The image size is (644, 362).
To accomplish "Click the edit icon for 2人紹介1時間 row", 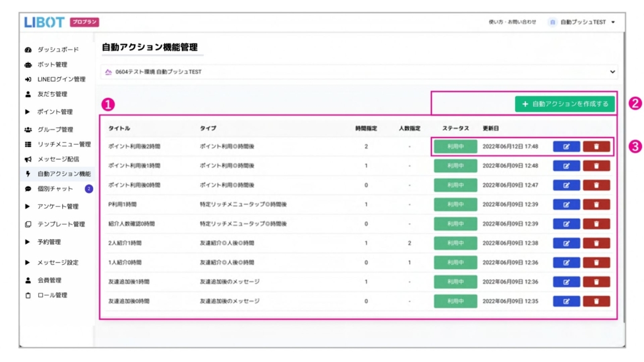I will click(x=566, y=243).
